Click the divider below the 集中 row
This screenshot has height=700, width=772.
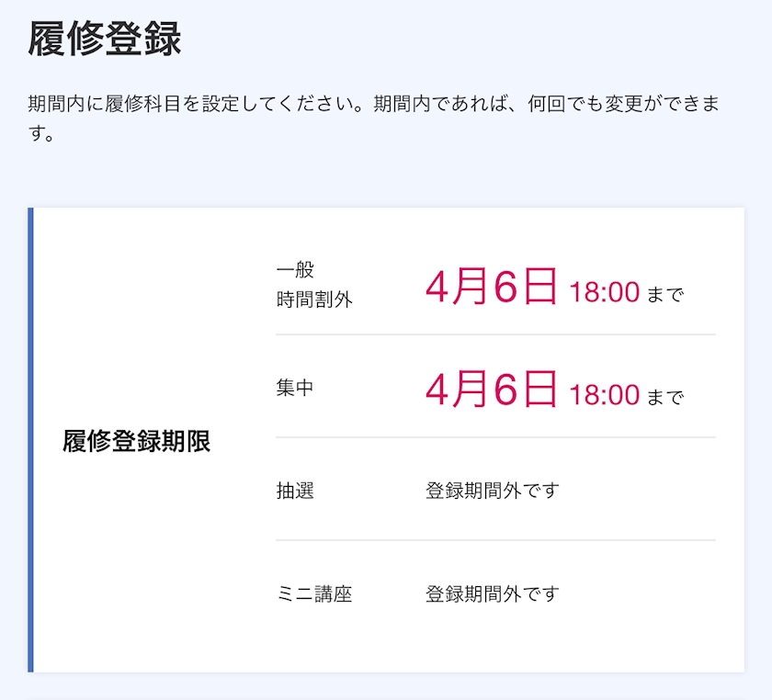point(495,437)
